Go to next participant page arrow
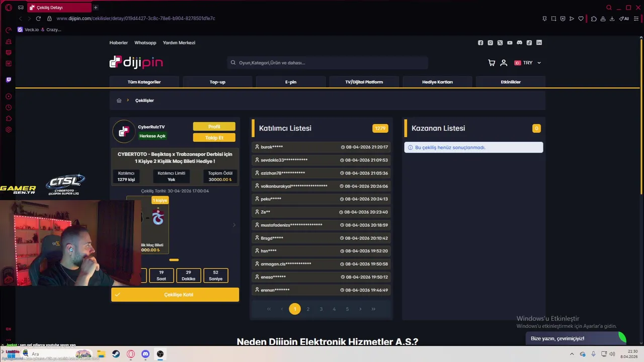Image resolution: width=644 pixels, height=362 pixels. [x=360, y=309]
